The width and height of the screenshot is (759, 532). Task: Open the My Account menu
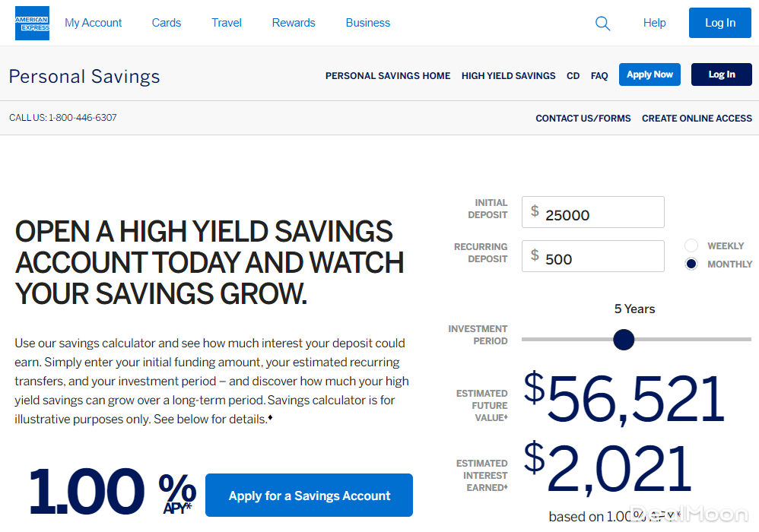pos(93,23)
